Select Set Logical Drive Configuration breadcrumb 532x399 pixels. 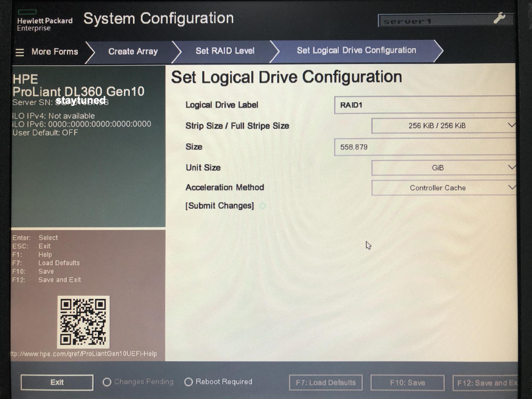tap(356, 50)
